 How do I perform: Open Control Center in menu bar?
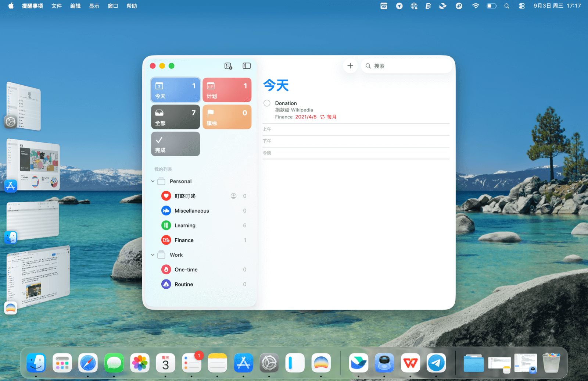click(x=522, y=6)
